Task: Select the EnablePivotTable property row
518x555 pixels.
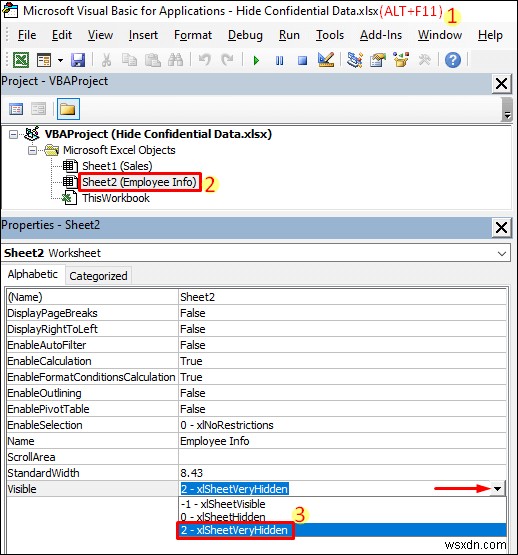Action: tap(256, 409)
